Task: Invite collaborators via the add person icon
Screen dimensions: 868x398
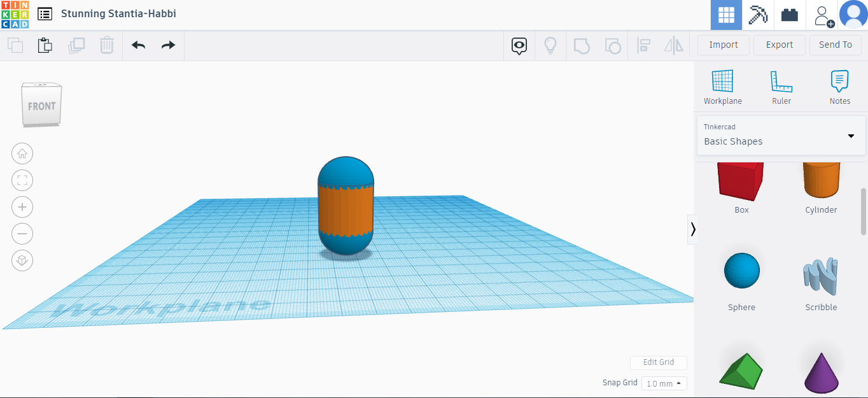Action: [x=823, y=15]
